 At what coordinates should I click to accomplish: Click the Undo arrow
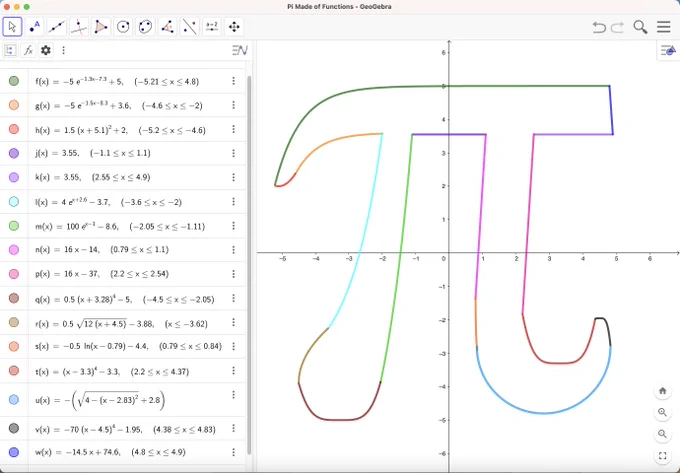(599, 27)
